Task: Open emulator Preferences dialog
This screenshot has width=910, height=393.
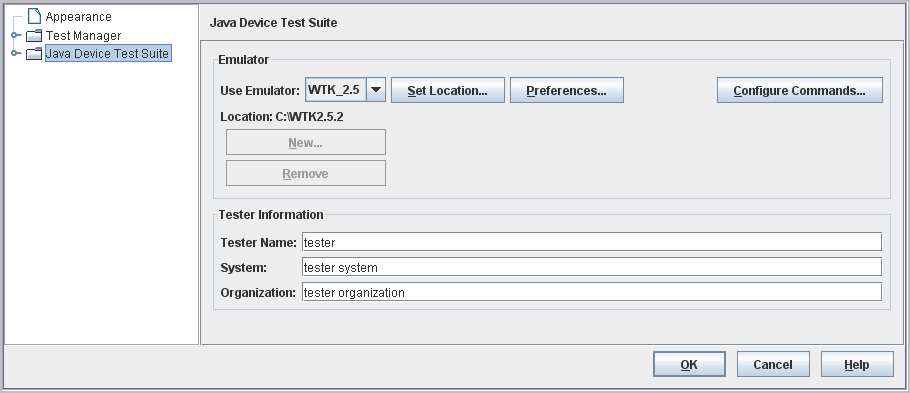Action: point(566,90)
